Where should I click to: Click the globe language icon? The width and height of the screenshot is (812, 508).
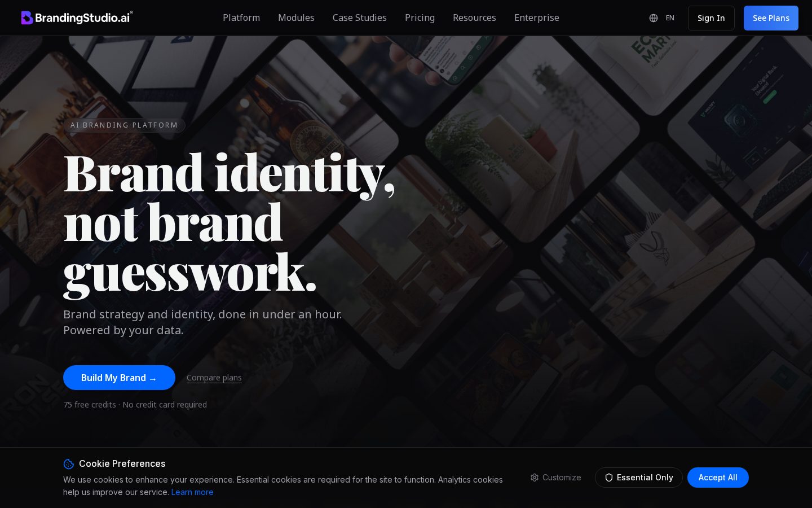coord(654,18)
